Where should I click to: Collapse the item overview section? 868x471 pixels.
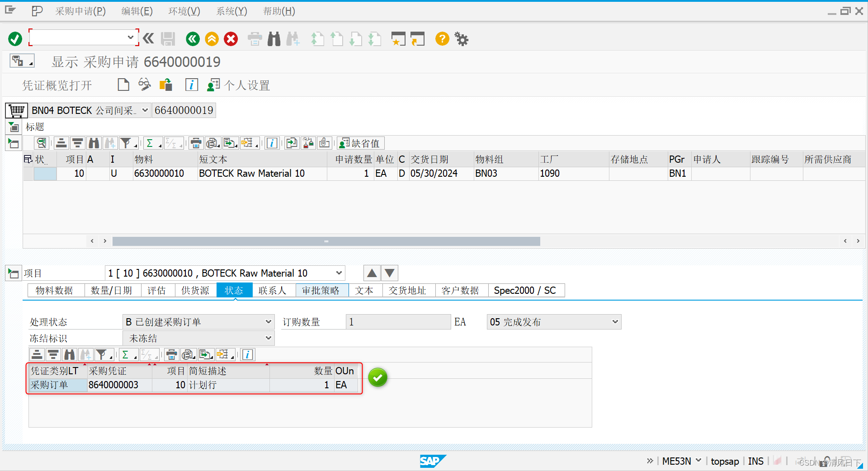[14, 144]
